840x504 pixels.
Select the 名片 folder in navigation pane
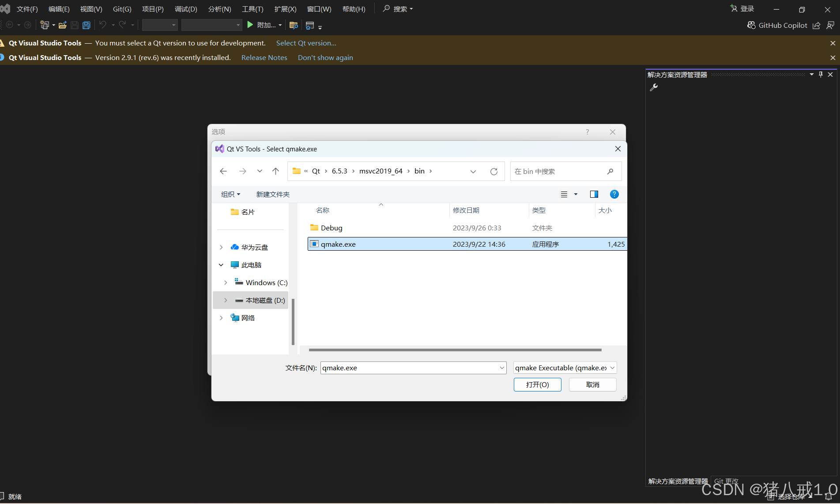(x=243, y=212)
